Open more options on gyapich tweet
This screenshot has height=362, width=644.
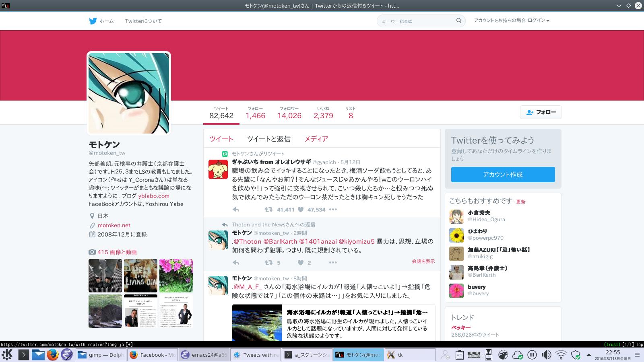pos(333,210)
